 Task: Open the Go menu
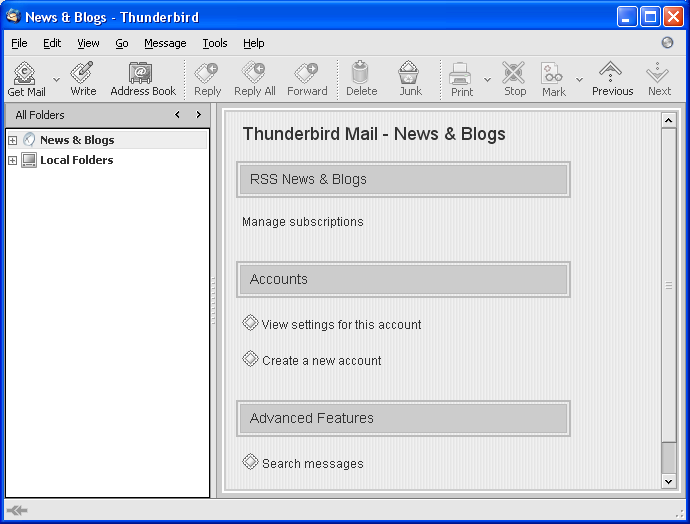click(122, 43)
